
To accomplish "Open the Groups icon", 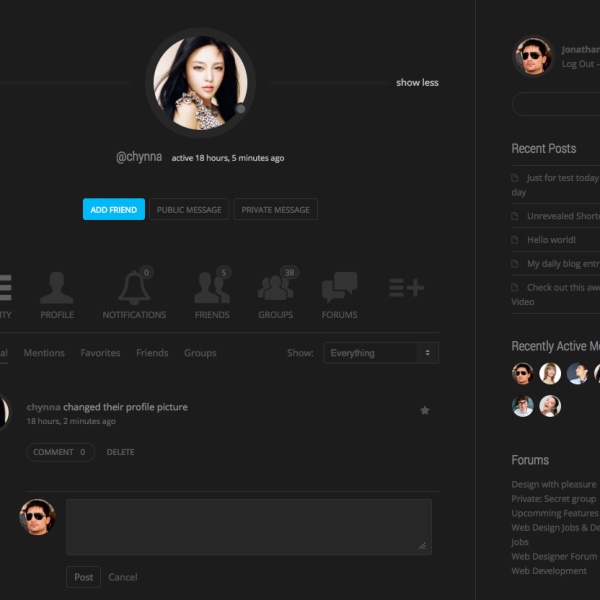I will point(276,289).
